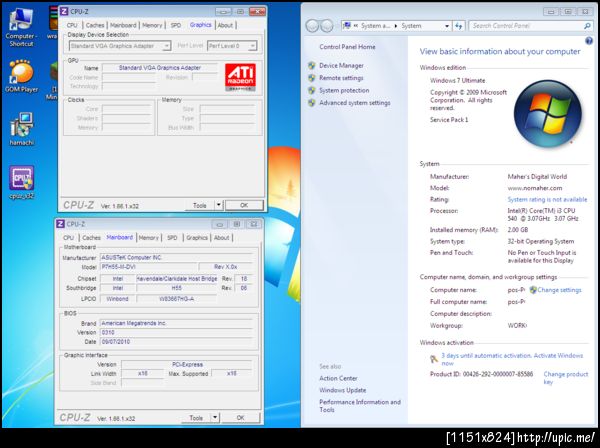600x448 pixels.
Task: Click Tools button in upper CPU-Z window
Action: [199, 205]
